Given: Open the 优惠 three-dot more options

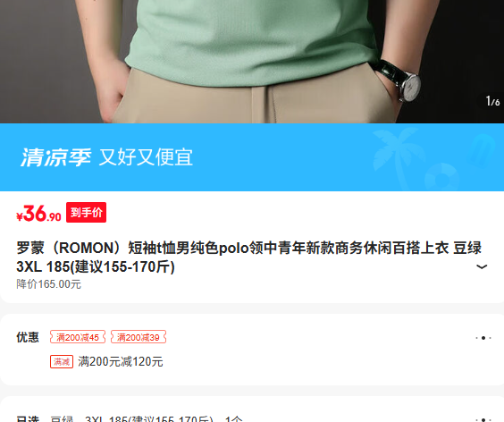Looking at the screenshot, I should click(483, 338).
